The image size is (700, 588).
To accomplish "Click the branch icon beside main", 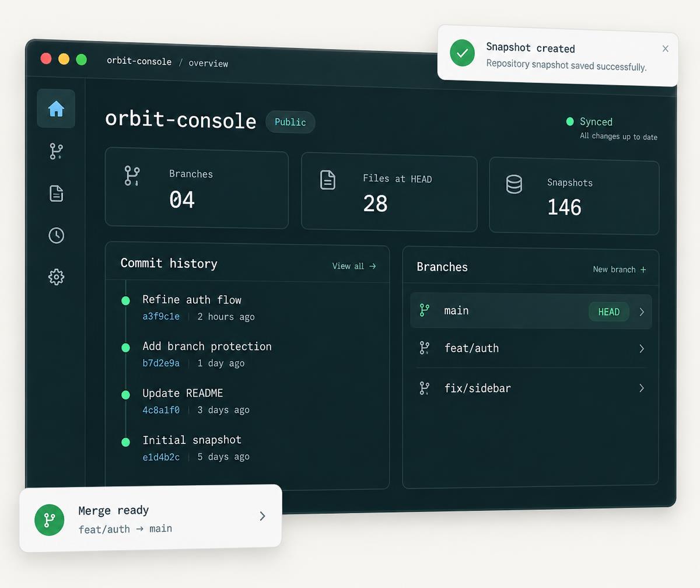I will (425, 310).
